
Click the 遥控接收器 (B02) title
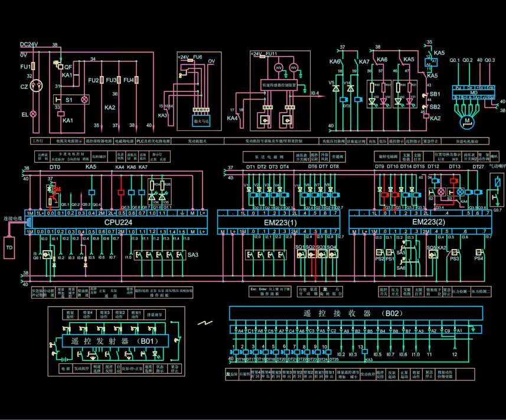point(353,313)
